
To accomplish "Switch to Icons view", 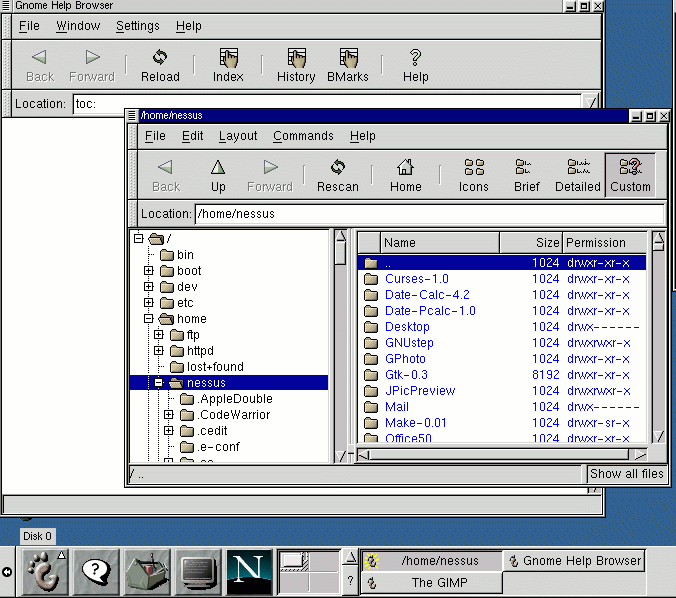I will pos(473,175).
